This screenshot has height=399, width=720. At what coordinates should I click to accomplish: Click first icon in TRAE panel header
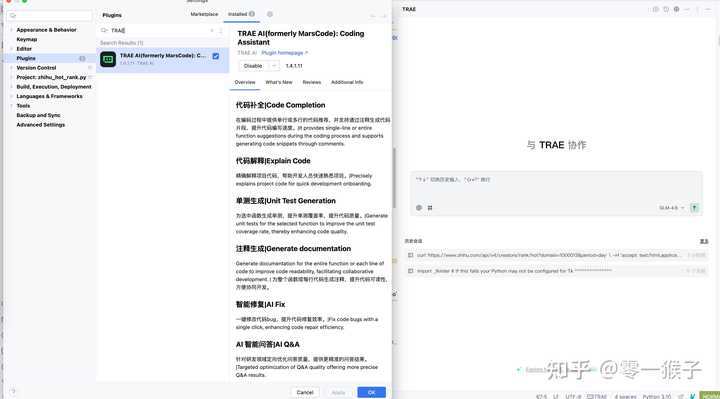(656, 9)
